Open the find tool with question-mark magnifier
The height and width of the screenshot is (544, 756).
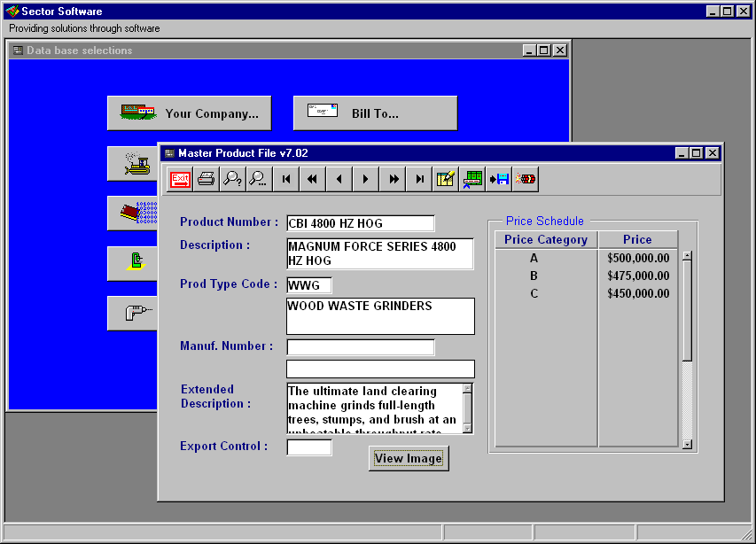pyautogui.click(x=233, y=179)
